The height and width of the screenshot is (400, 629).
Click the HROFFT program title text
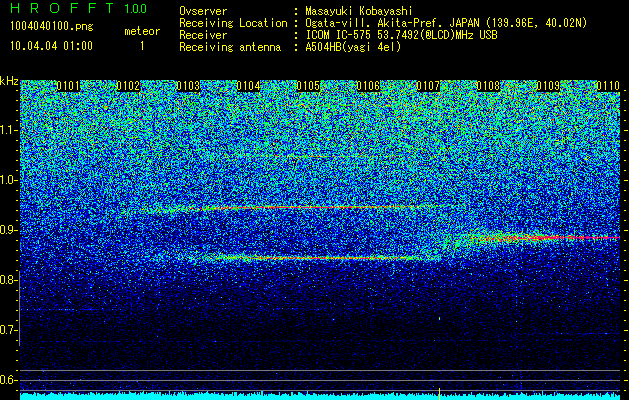63,8
